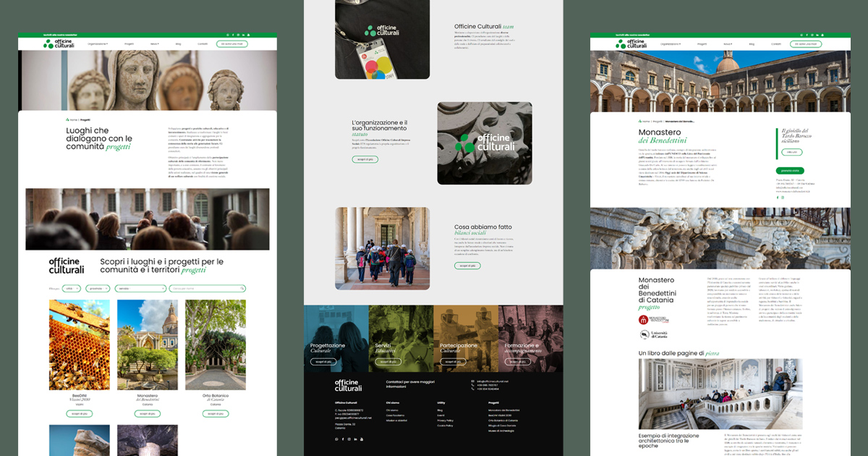
Task: Open the WhatsApp icon in the black footer
Action: [x=336, y=439]
